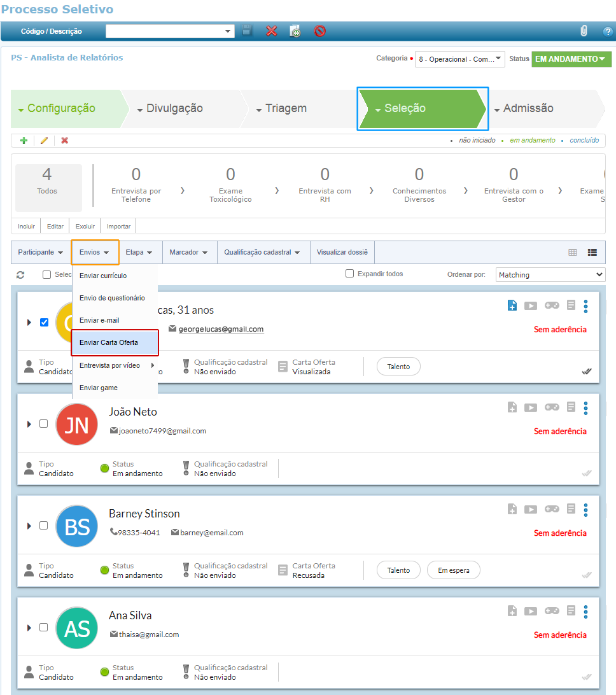Select Enviar Carta Oferta menu option
The height and width of the screenshot is (695, 616).
(x=115, y=342)
